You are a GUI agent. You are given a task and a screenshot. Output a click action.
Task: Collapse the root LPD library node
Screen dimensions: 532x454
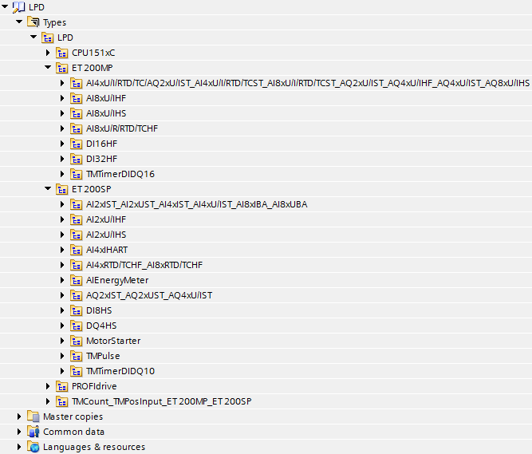pos(5,7)
